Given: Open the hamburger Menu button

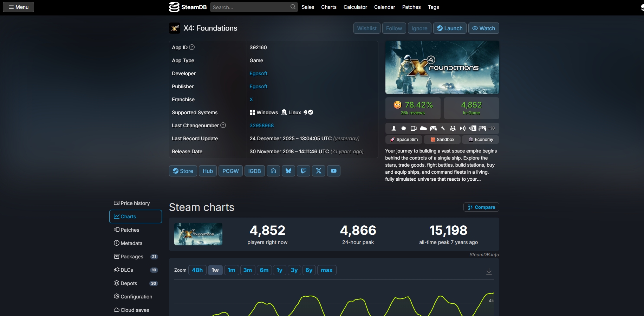Looking at the screenshot, I should (19, 7).
